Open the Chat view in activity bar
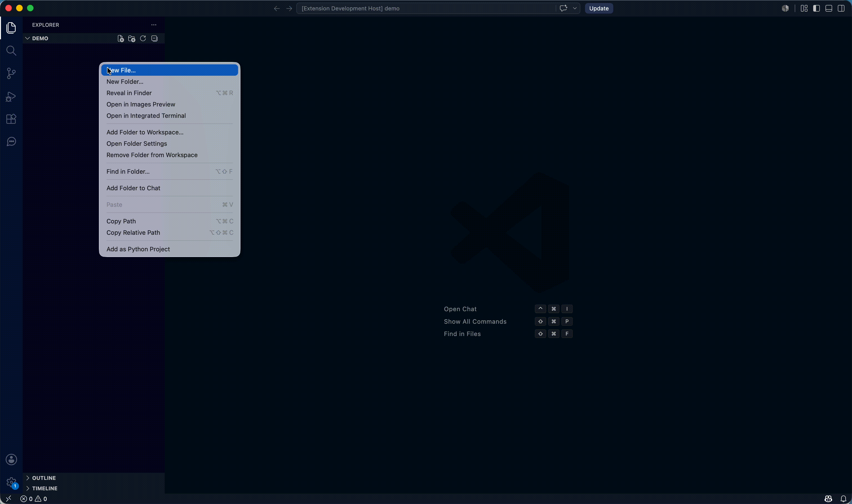This screenshot has height=504, width=852. click(11, 142)
